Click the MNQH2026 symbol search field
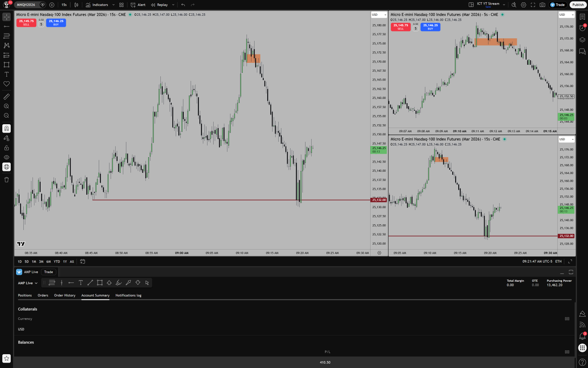This screenshot has height=368, width=588. click(25, 4)
